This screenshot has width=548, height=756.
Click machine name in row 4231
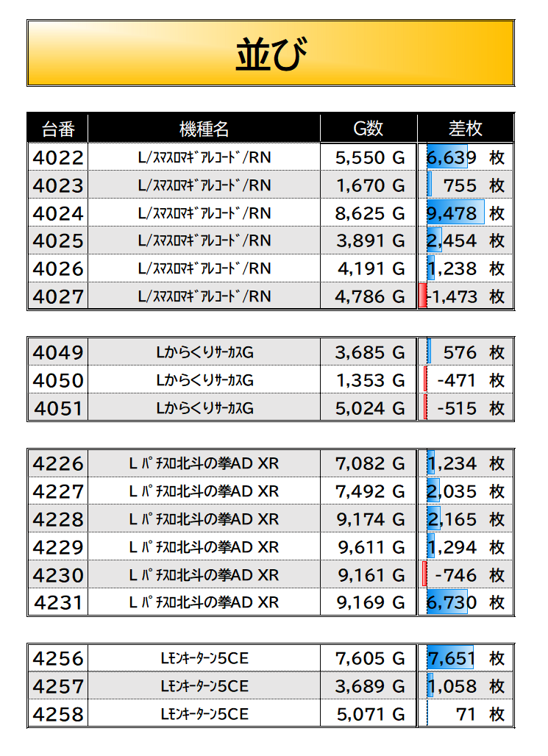(204, 602)
